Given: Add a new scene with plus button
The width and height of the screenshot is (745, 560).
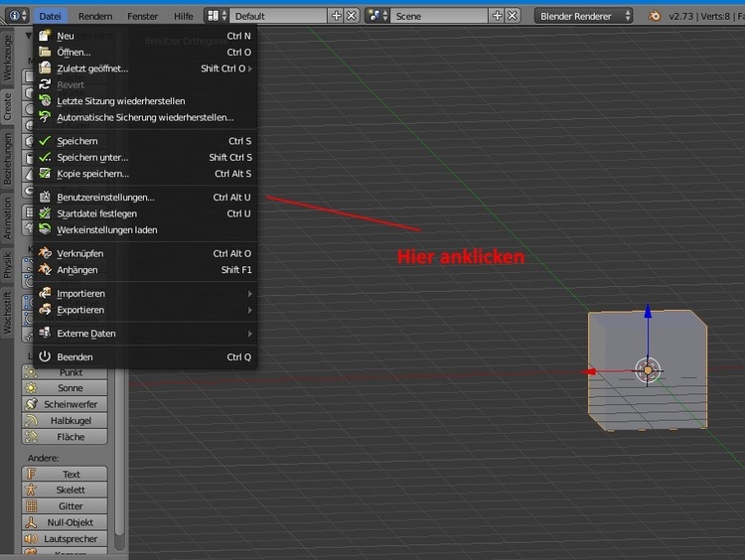Looking at the screenshot, I should pyautogui.click(x=498, y=16).
